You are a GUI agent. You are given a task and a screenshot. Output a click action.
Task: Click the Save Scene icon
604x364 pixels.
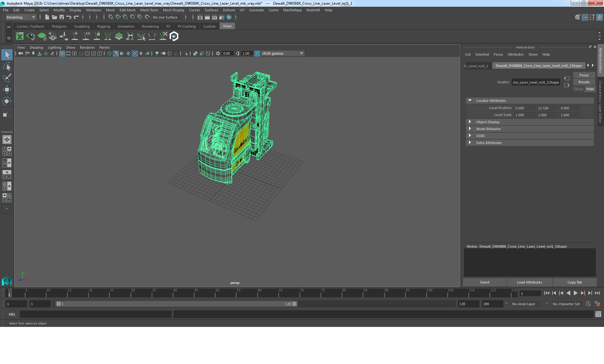coord(62,17)
